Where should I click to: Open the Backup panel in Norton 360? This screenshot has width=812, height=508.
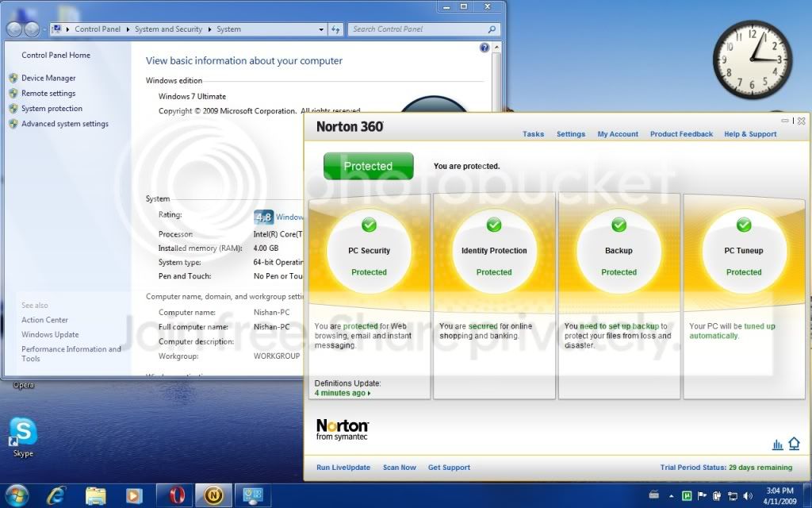tap(619, 252)
